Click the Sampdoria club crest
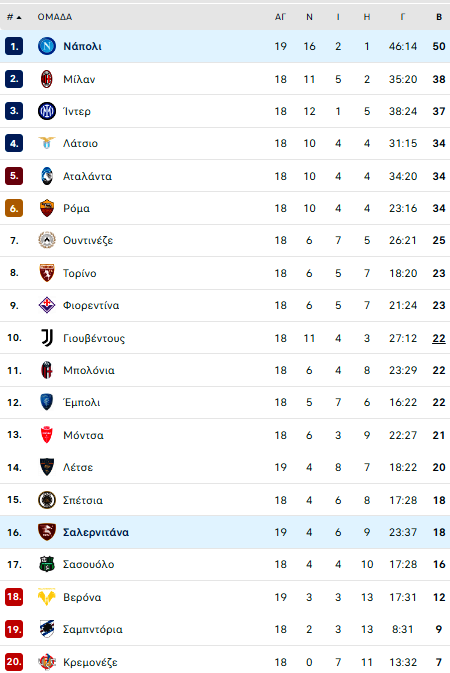Screen dimensions: 450x673 pyautogui.click(x=47, y=629)
